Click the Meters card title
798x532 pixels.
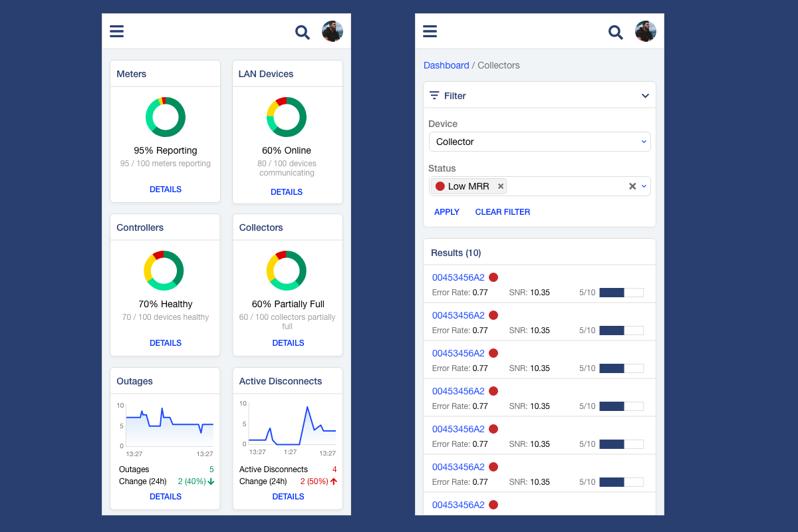tap(132, 74)
